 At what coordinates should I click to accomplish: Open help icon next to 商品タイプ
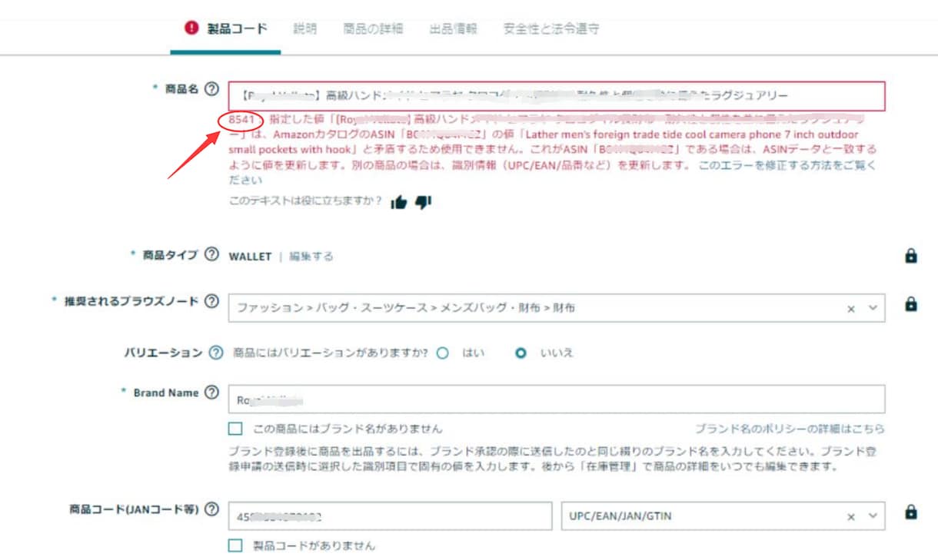coord(211,255)
